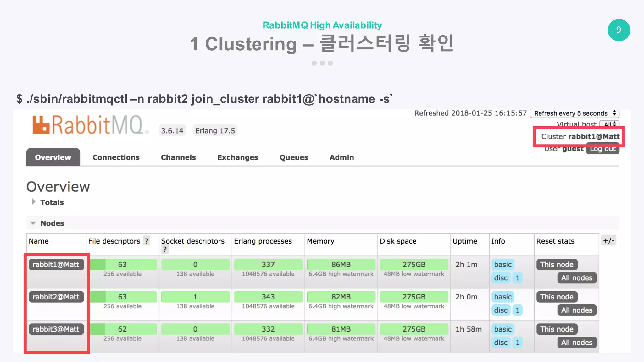Viewport: 644px width, 362px height.
Task: Click the slide number 9 badge
Action: pyautogui.click(x=619, y=30)
